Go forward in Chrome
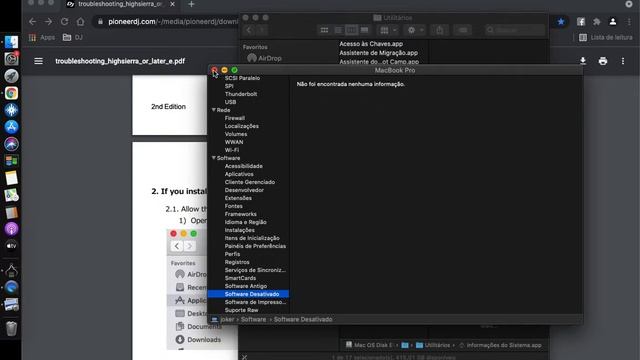640x360 pixels. (48, 22)
